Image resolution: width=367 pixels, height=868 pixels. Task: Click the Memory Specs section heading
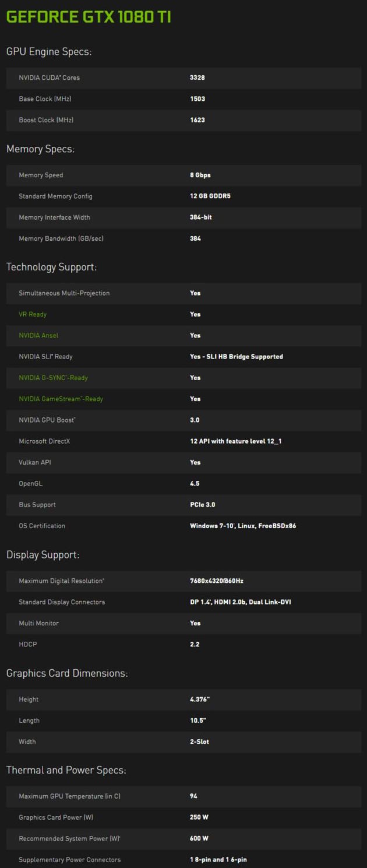coord(40,149)
